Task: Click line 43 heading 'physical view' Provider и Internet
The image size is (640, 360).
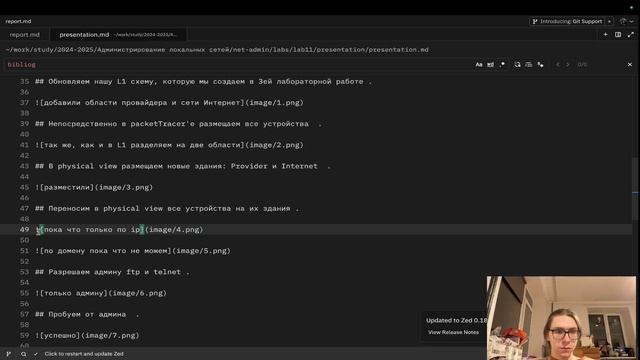Action: (x=183, y=167)
